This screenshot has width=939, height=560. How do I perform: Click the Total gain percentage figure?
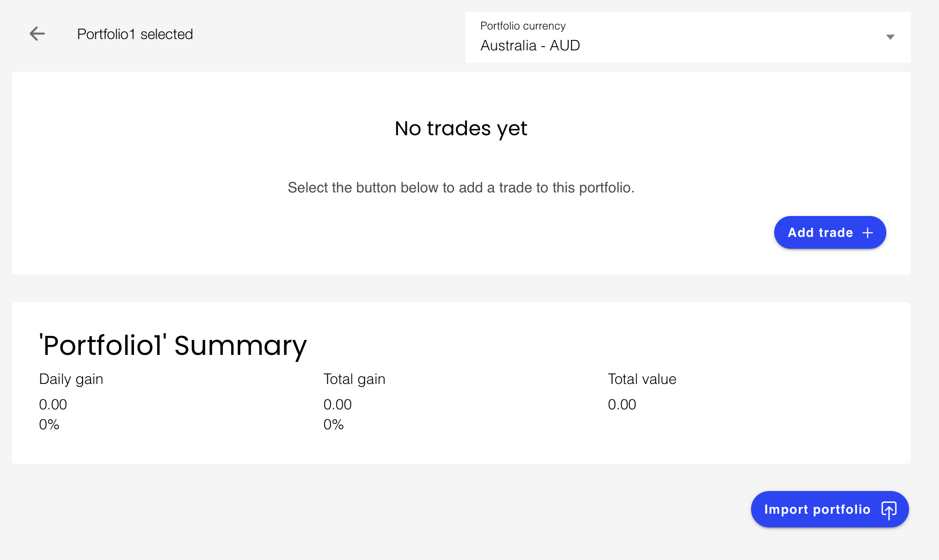point(333,424)
